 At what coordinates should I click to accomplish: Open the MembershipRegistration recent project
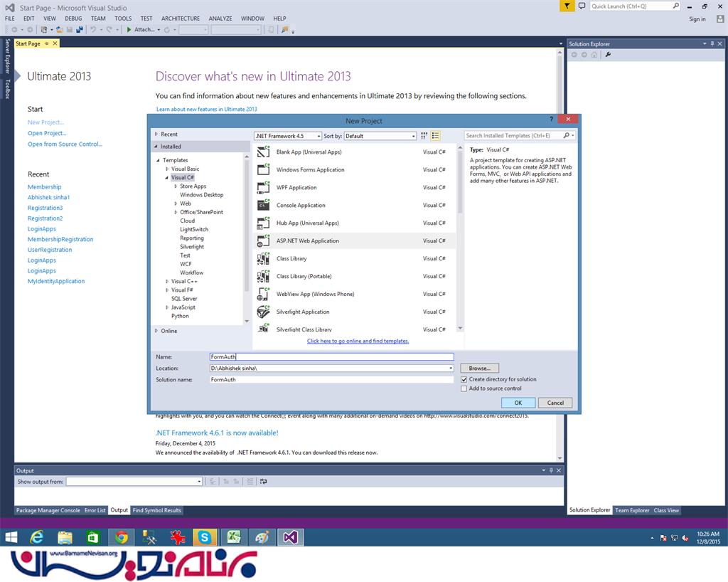[x=60, y=240]
